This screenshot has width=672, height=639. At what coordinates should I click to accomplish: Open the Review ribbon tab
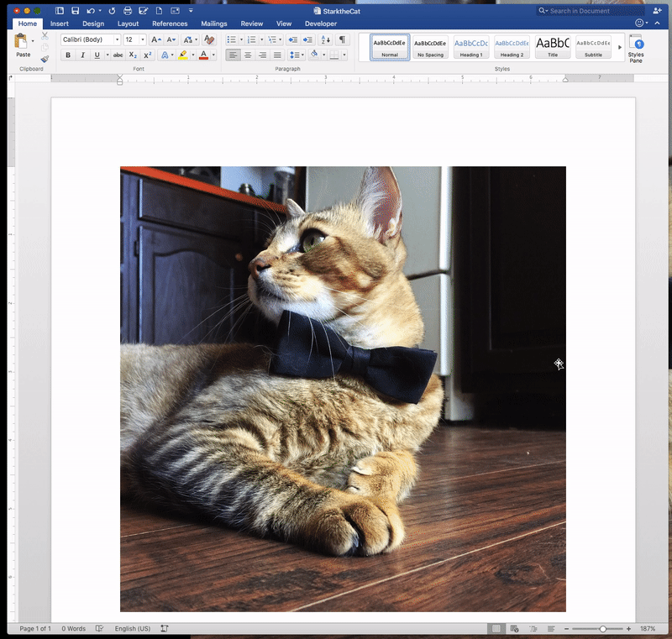coord(252,24)
